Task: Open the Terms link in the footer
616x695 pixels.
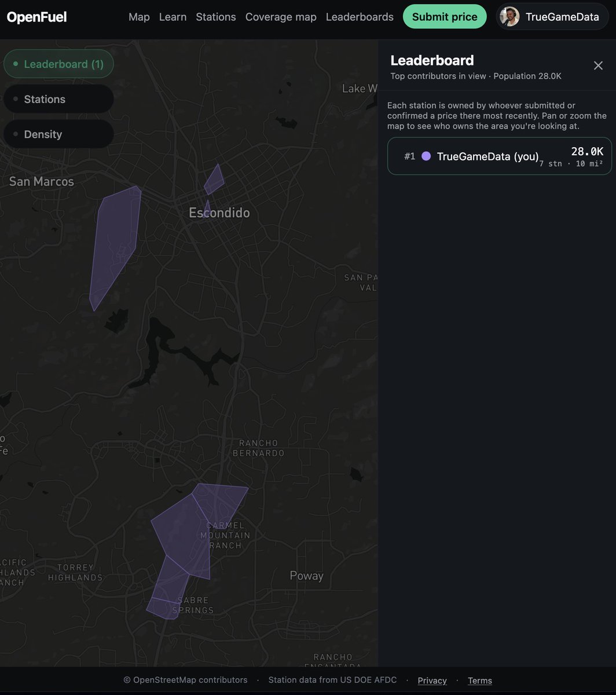Action: (x=480, y=681)
